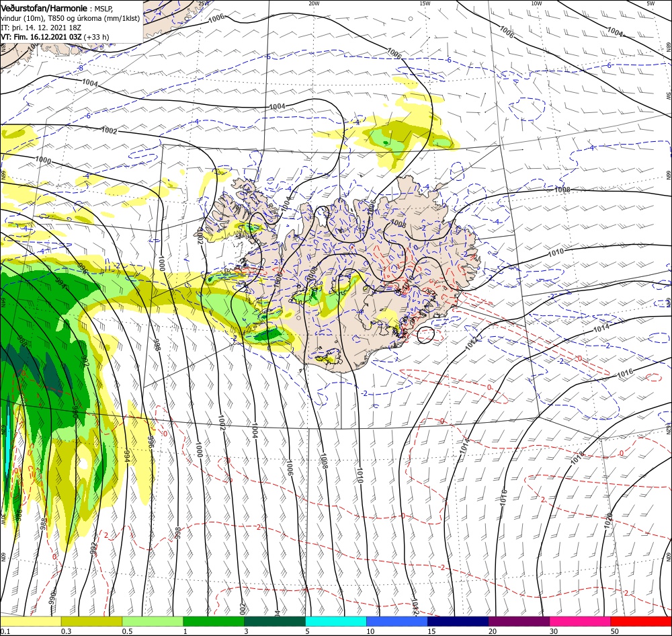Viewport: 672px width, 636px height.
Task: Click the red 50+ legend swatch
Action: [x=641, y=622]
